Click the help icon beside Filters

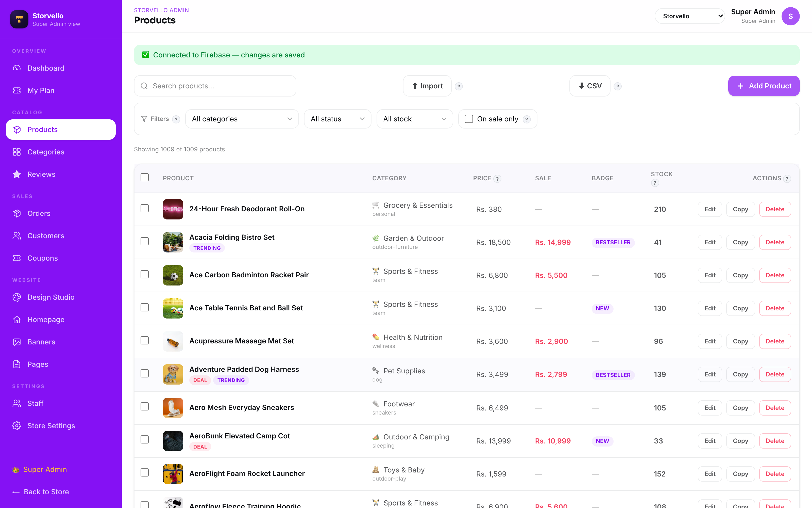176,119
